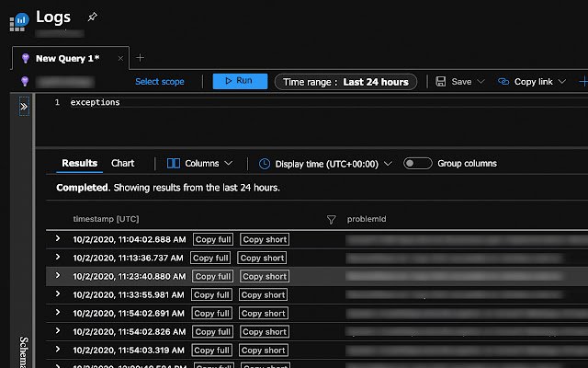Run the exceptions query
The height and width of the screenshot is (368, 588).
click(x=240, y=81)
